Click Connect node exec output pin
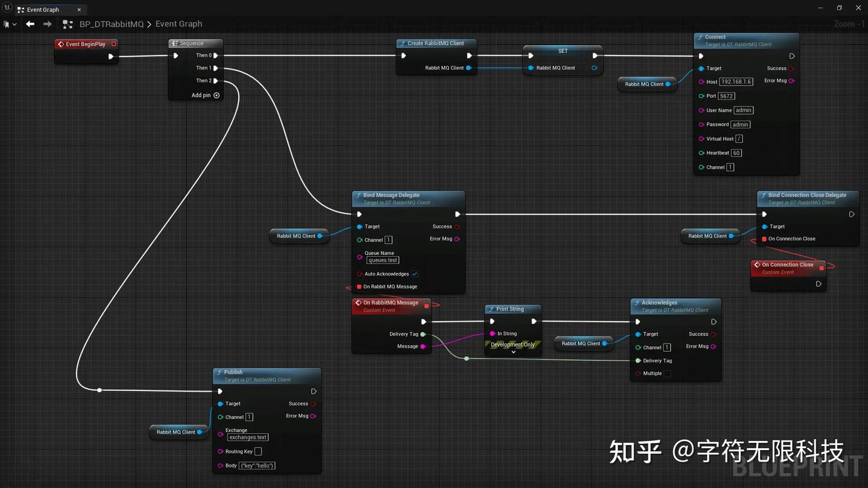The image size is (868, 488). coord(792,56)
